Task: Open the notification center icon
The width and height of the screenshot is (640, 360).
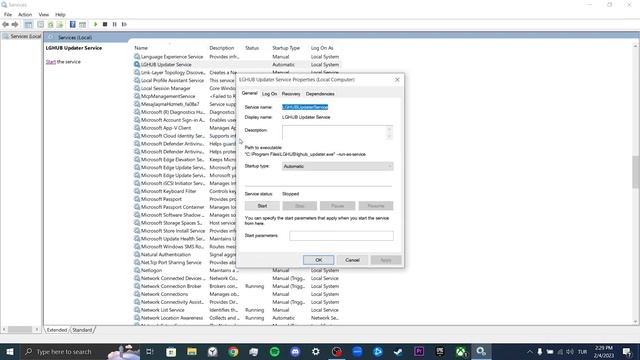Action: tap(627, 352)
